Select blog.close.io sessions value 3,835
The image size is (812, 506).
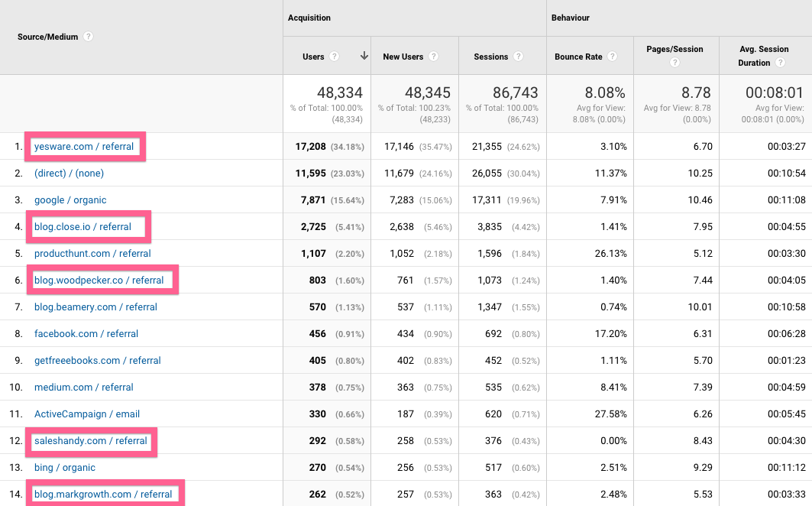click(490, 226)
